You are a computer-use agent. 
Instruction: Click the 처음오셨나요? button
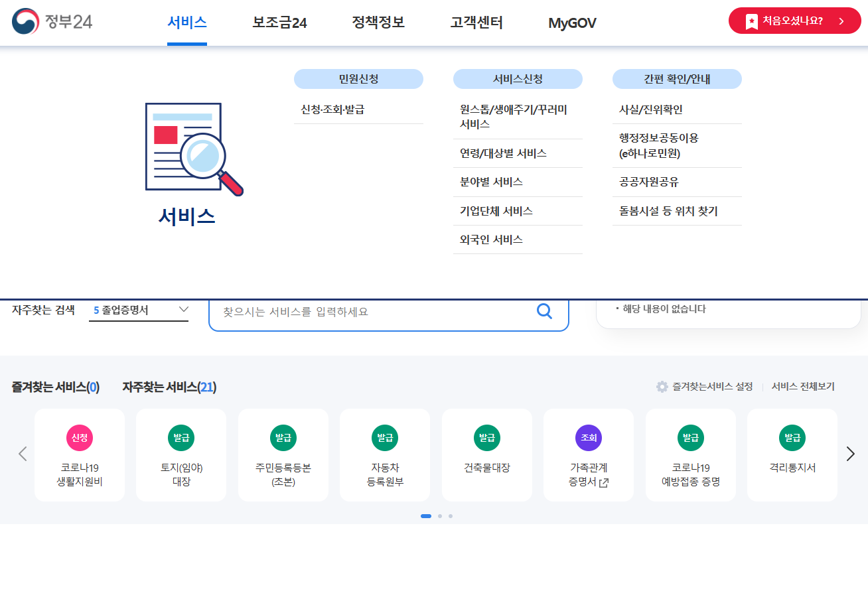794,21
